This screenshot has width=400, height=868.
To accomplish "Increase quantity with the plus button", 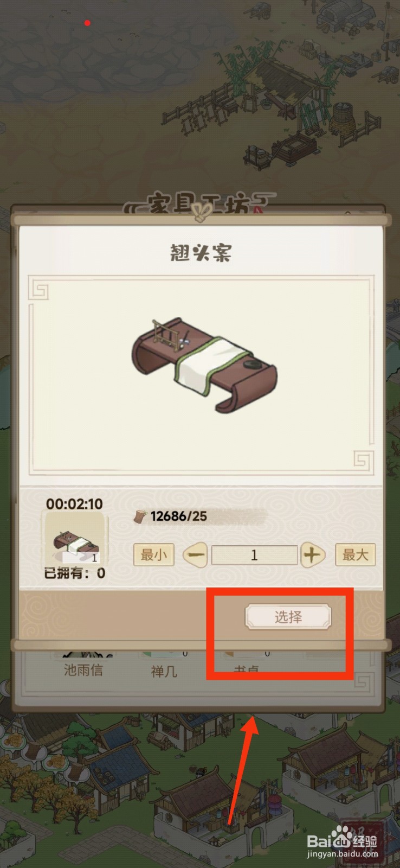I will tap(312, 555).
